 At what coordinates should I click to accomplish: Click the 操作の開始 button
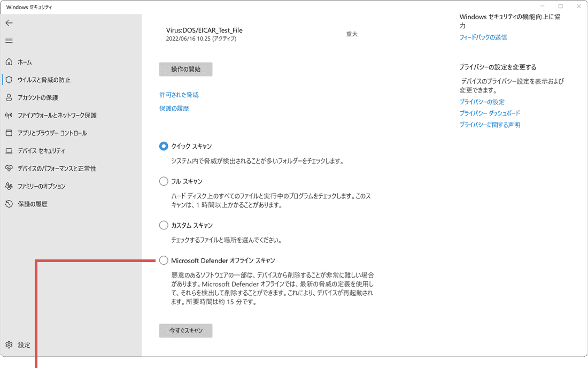click(185, 70)
